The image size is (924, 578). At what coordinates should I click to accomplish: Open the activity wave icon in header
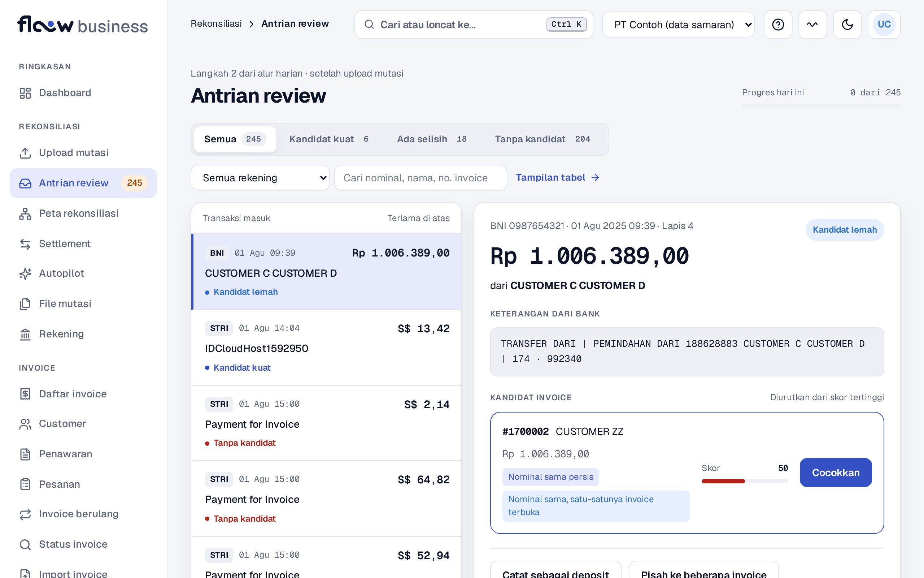(812, 25)
